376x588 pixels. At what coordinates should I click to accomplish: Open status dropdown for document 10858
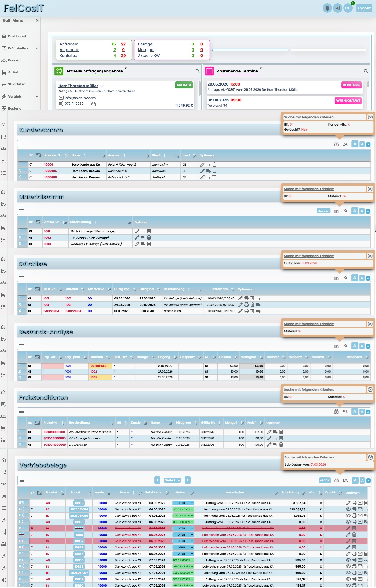(183, 503)
